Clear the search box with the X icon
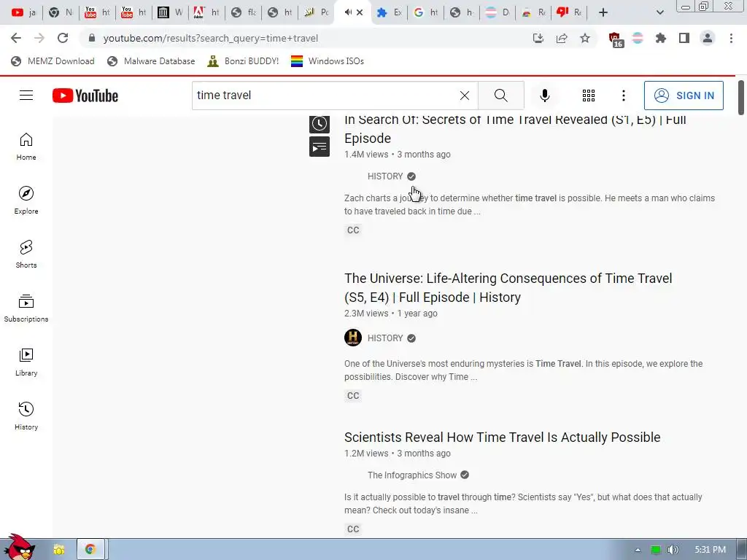Viewport: 747px width, 560px height. coord(465,96)
